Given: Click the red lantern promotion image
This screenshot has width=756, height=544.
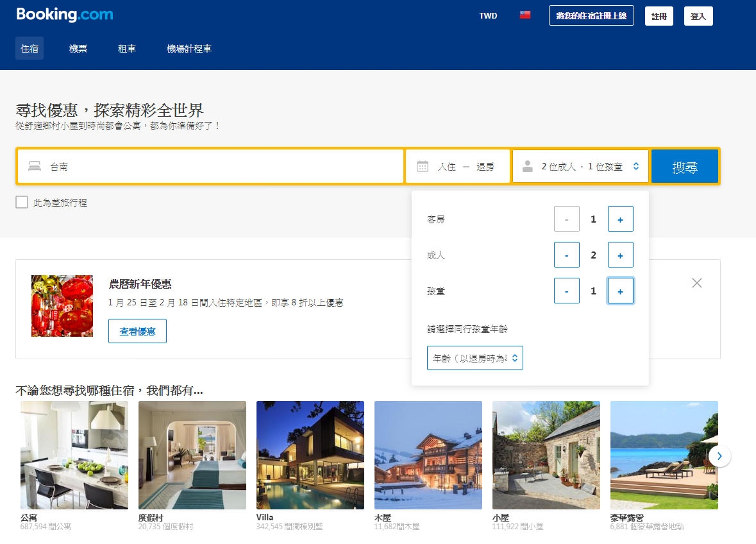Looking at the screenshot, I should (x=62, y=306).
